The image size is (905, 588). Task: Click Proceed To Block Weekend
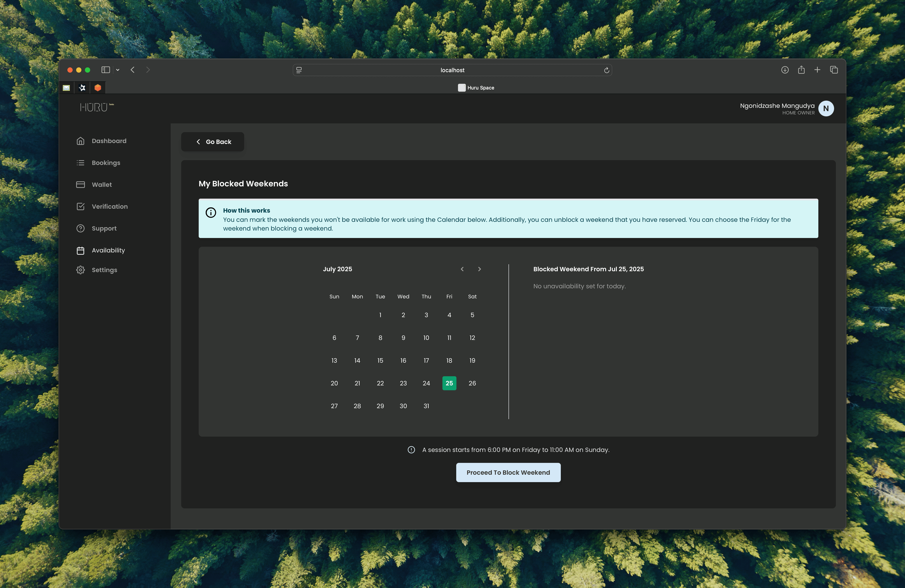click(x=508, y=472)
